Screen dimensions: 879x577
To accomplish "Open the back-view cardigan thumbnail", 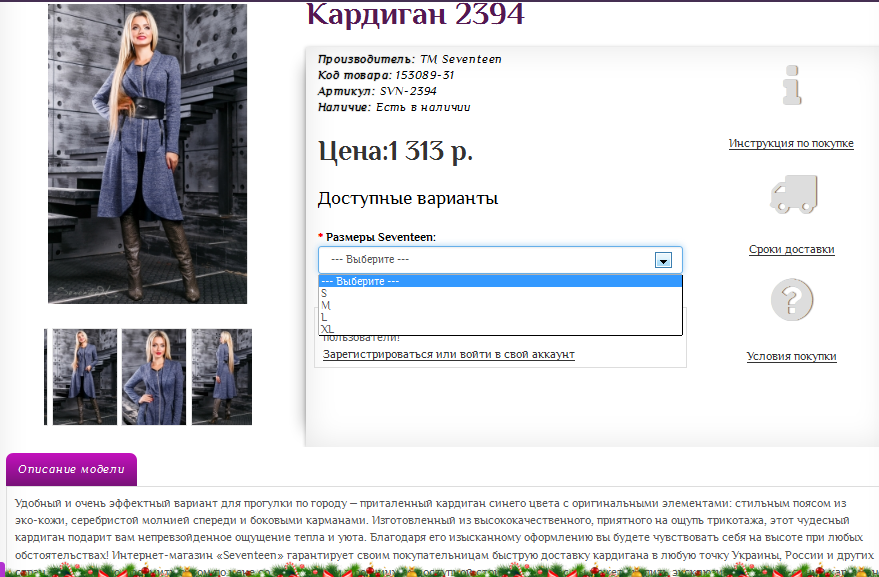I will 222,377.
